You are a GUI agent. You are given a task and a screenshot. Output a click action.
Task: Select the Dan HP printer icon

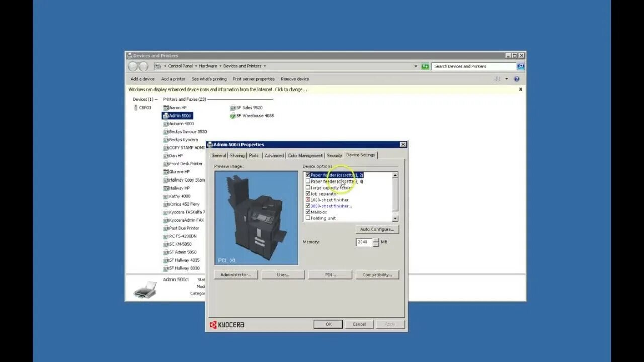pos(166,156)
